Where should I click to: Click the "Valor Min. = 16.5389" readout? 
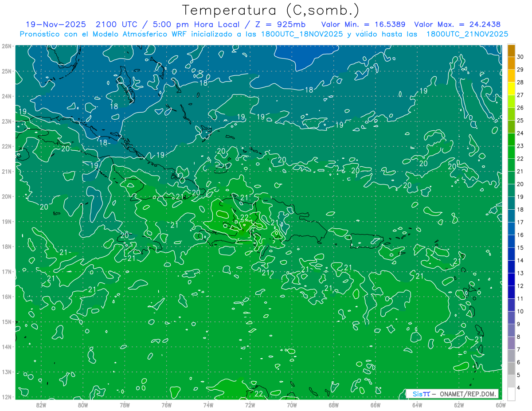click(363, 24)
